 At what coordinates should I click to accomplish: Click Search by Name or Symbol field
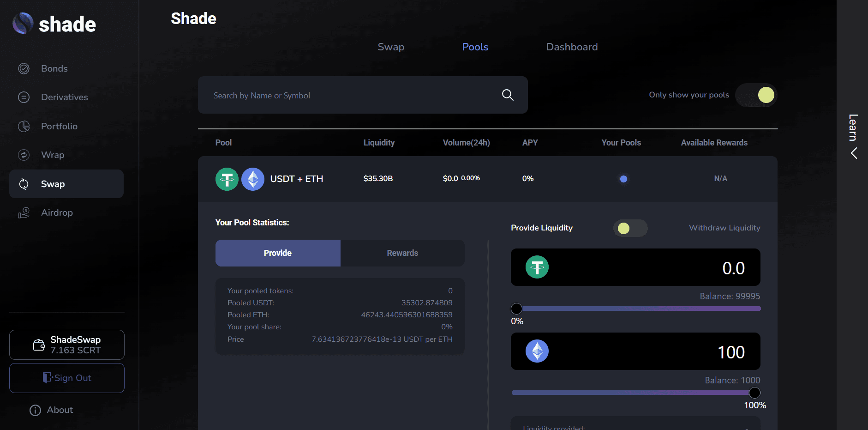pyautogui.click(x=363, y=95)
